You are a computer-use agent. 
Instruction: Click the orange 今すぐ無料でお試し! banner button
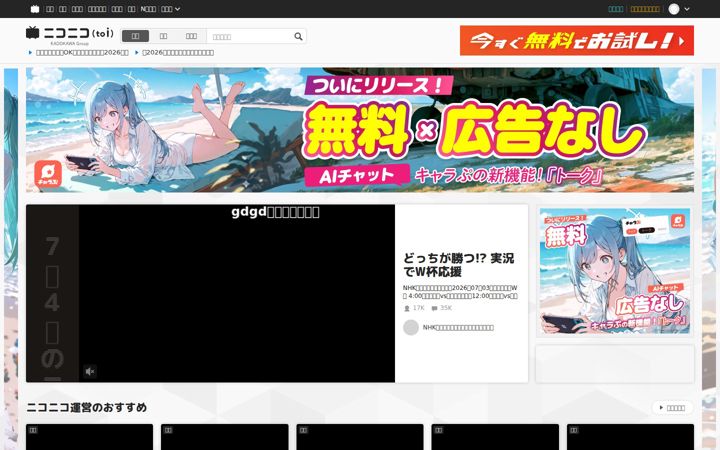(x=577, y=40)
